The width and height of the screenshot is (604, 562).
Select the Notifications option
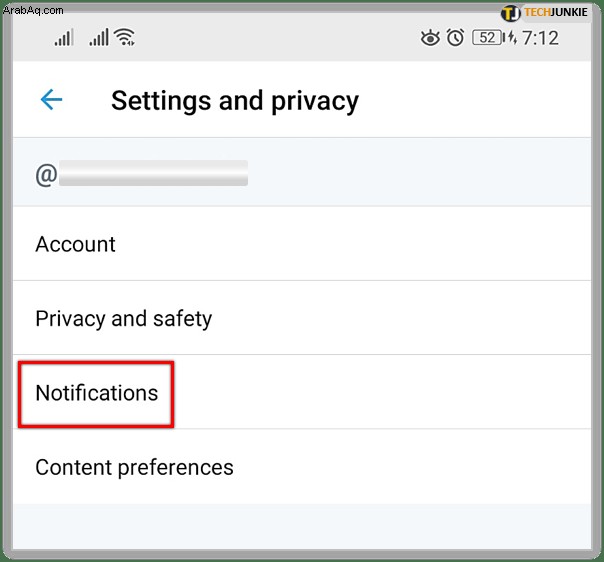pyautogui.click(x=302, y=392)
